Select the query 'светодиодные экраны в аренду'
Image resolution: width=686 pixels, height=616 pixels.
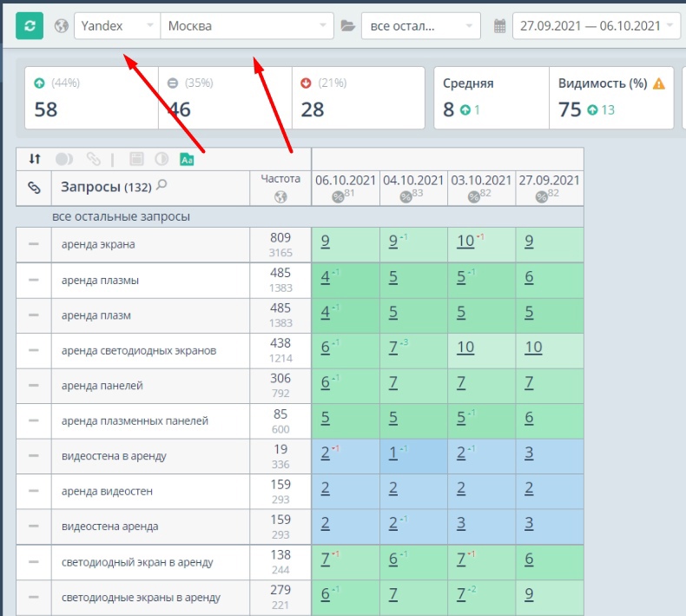[x=141, y=598]
